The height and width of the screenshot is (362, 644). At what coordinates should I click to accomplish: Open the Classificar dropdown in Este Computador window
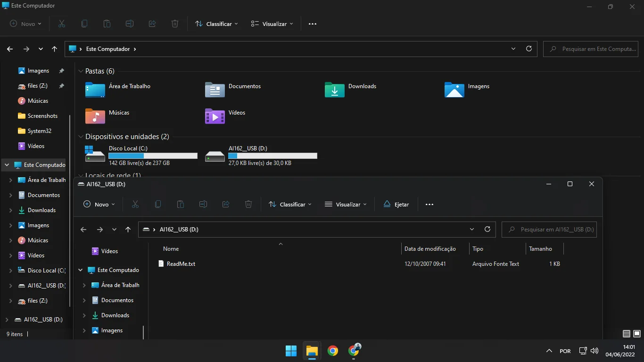click(x=216, y=24)
